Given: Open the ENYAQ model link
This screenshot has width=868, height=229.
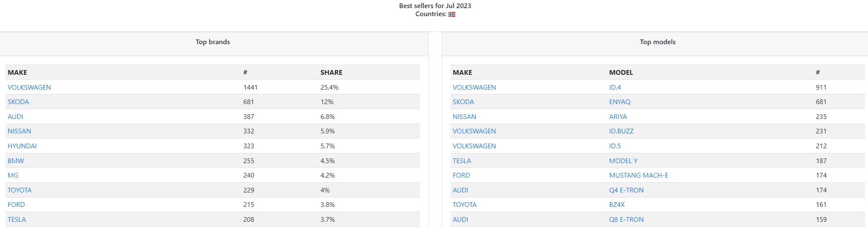Looking at the screenshot, I should 619,102.
